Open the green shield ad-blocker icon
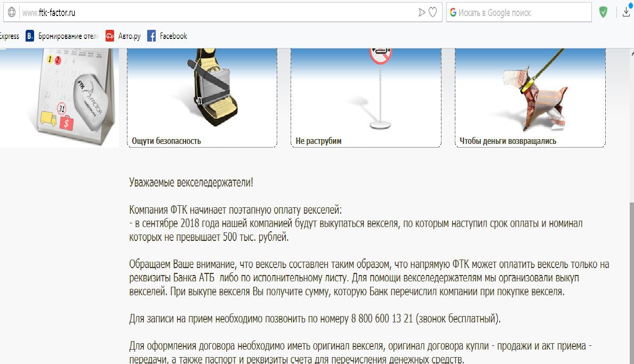Viewport: 634px width, 364px height. point(603,12)
